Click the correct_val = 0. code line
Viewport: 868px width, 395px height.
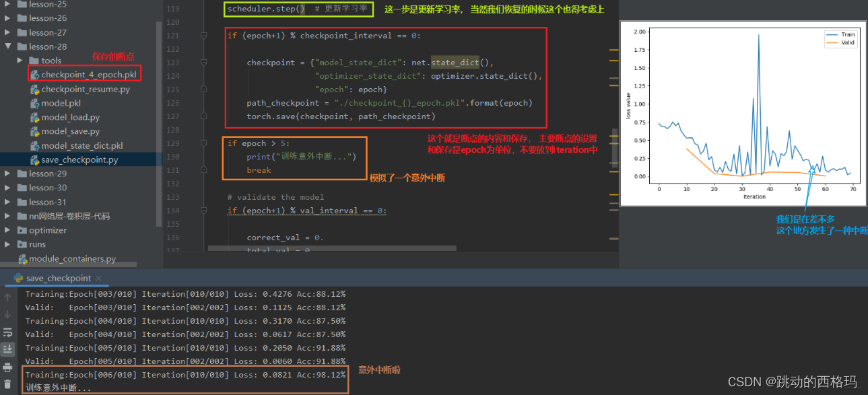pyautogui.click(x=286, y=238)
